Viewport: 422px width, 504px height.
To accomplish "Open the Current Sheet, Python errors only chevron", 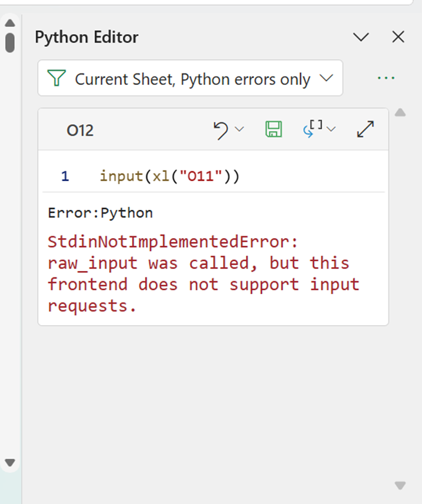I will 327,79.
